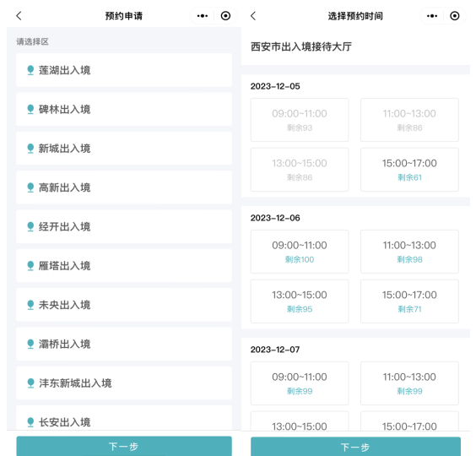Viewport: 476px width, 456px height.
Task: Open the three-dots menu on 选择预约时间 screen
Action: point(432,16)
